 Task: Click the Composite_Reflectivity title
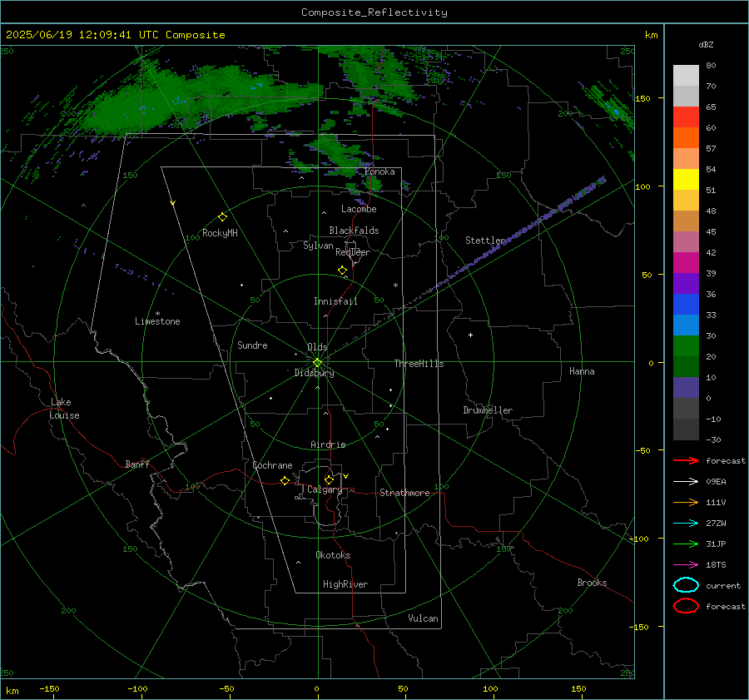(374, 12)
